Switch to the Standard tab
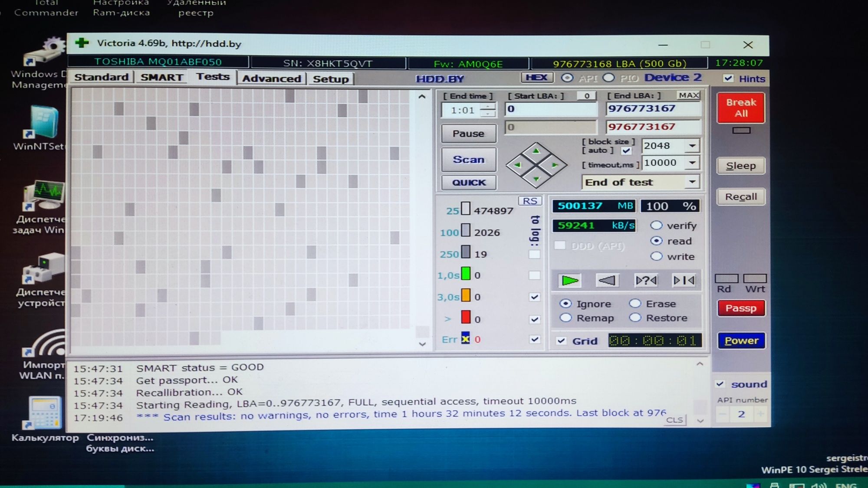The height and width of the screenshot is (488, 868). [x=102, y=77]
